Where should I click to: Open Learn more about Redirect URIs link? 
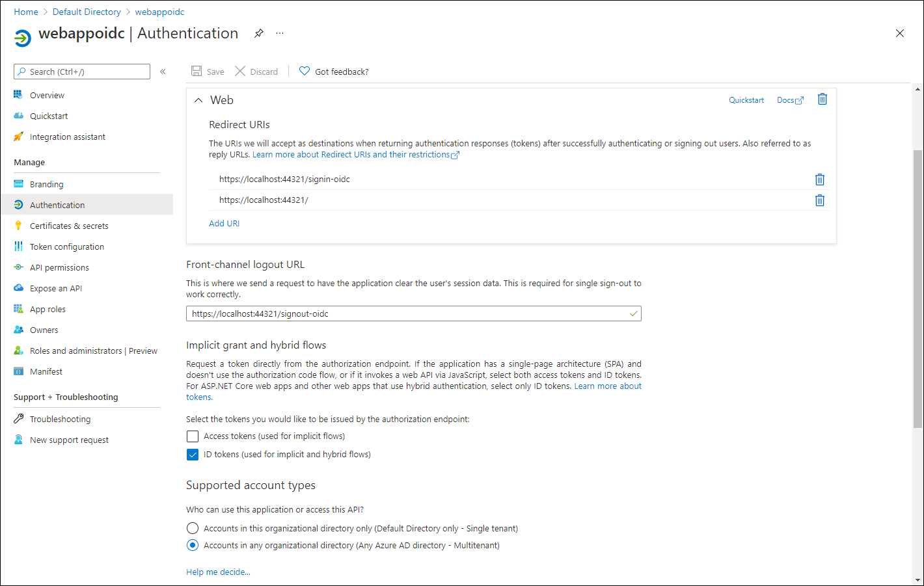pos(356,155)
